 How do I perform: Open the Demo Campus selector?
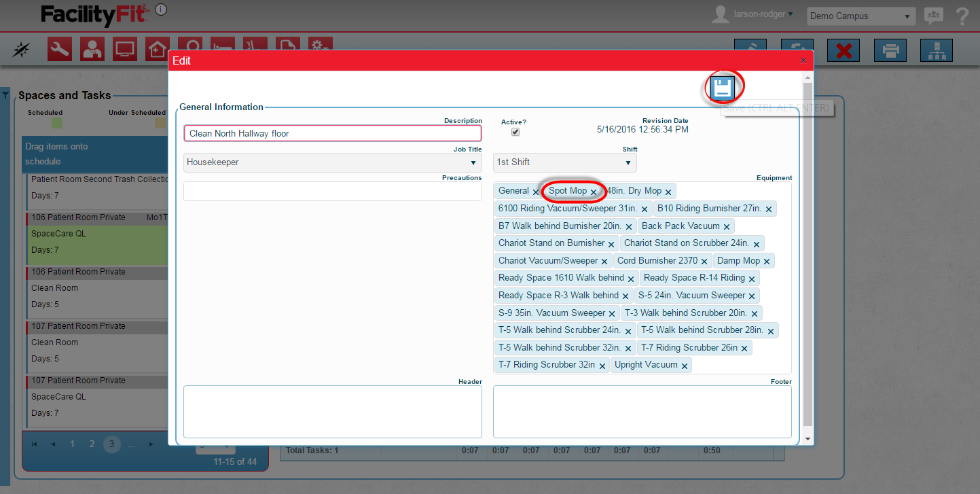tap(860, 16)
